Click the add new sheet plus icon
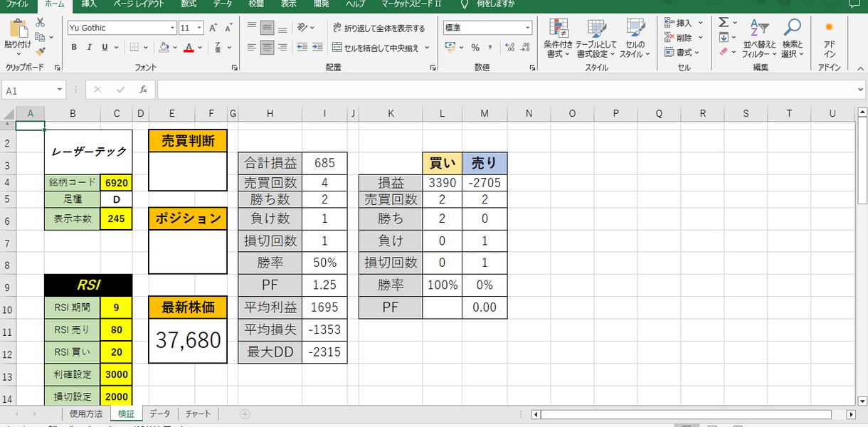This screenshot has height=427, width=868. (x=245, y=413)
